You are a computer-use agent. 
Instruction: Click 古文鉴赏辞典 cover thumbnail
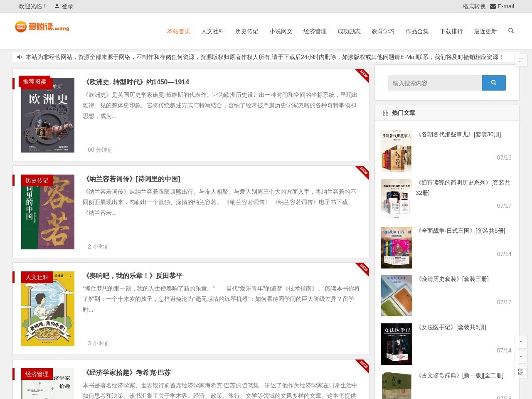pyautogui.click(x=397, y=385)
